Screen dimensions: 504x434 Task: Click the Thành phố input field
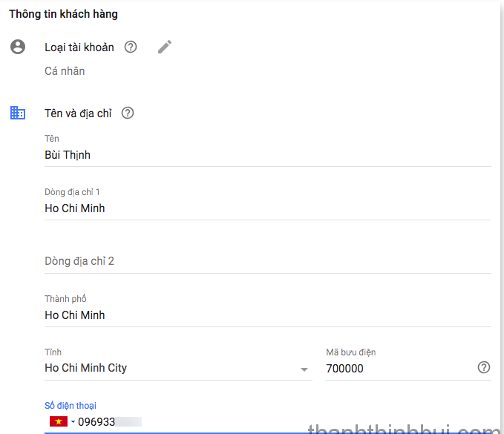(x=268, y=315)
